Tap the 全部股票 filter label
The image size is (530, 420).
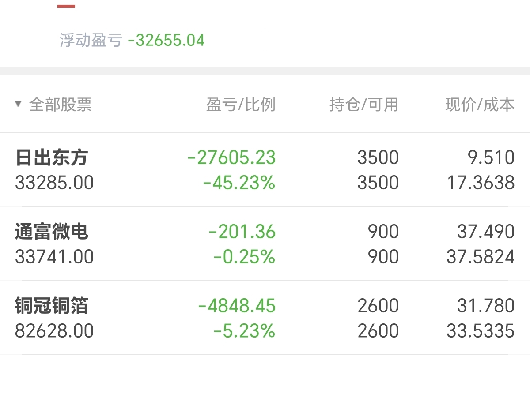click(x=61, y=105)
